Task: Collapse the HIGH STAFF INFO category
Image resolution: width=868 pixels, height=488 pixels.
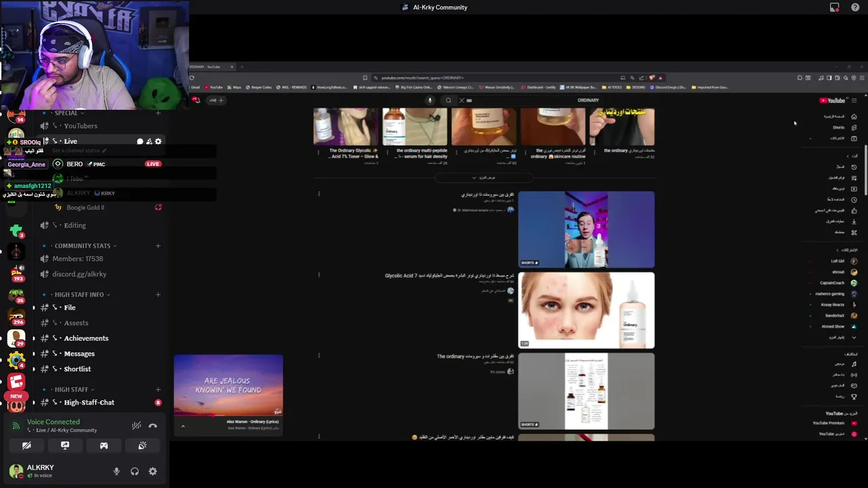Action: tap(79, 294)
